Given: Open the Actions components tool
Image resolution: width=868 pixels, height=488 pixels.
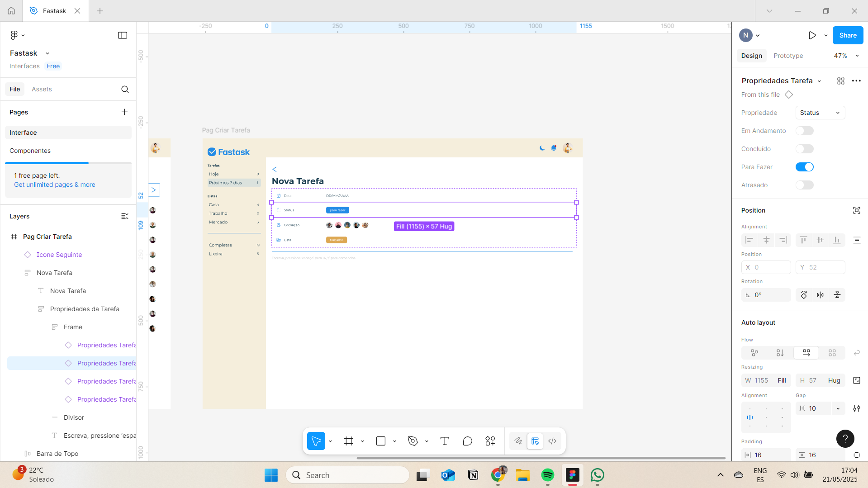Looking at the screenshot, I should (x=490, y=441).
